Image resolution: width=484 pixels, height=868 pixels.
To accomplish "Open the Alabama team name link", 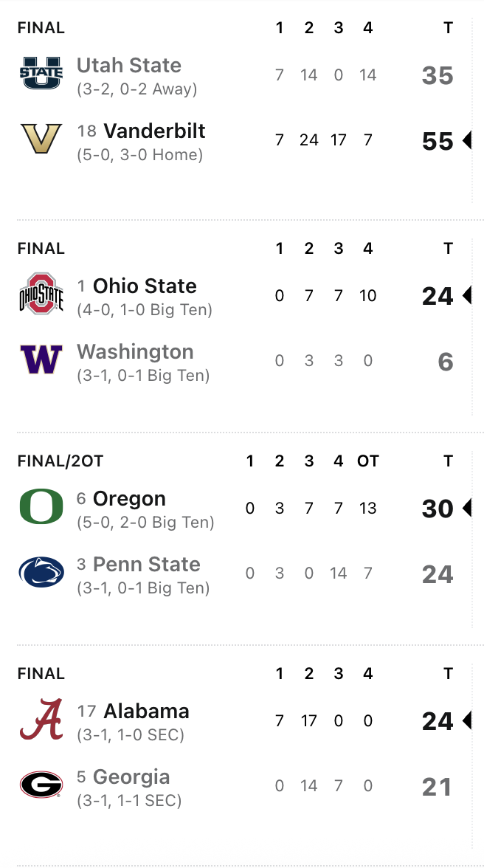I will pyautogui.click(x=146, y=712).
